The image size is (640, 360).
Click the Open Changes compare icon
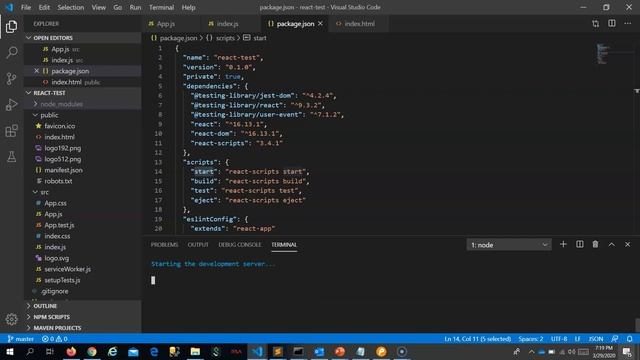click(596, 24)
